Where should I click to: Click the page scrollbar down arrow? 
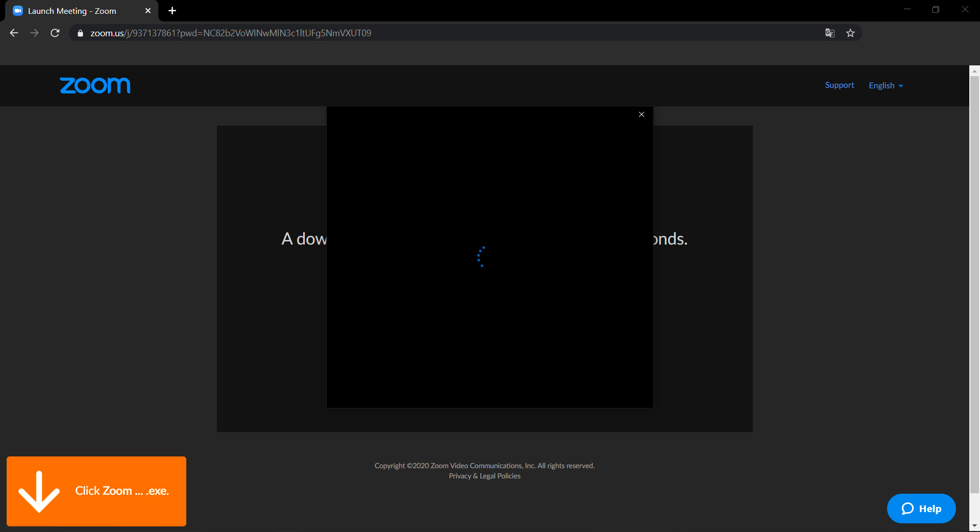(974, 526)
